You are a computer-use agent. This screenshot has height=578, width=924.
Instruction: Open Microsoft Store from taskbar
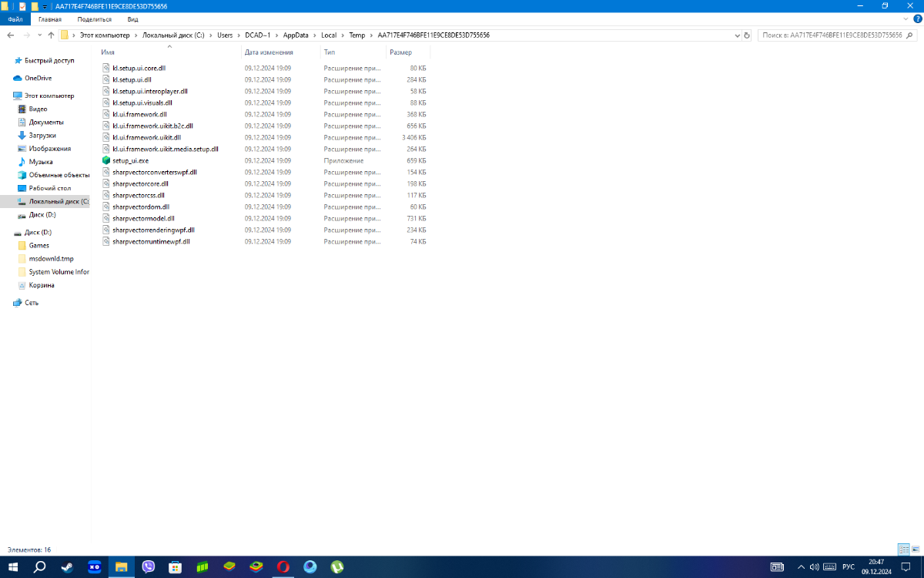pos(175,566)
